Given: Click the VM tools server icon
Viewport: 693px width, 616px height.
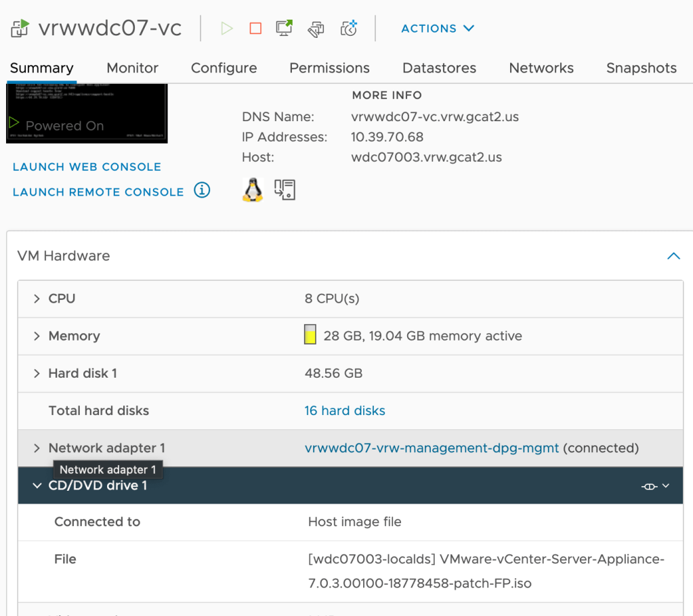Looking at the screenshot, I should [285, 190].
